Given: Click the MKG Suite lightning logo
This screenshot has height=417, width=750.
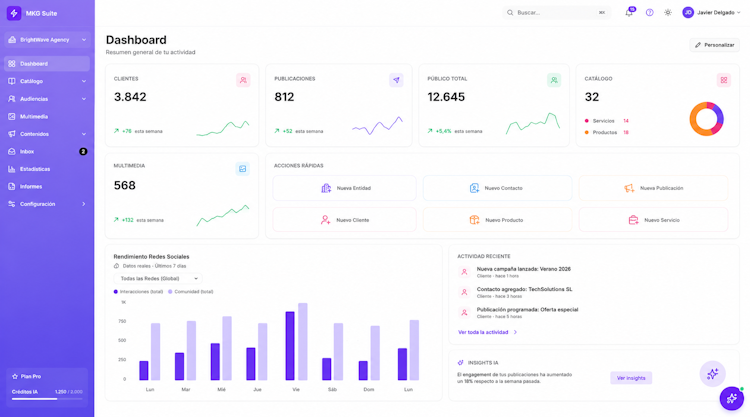Looking at the screenshot, I should (x=14, y=13).
